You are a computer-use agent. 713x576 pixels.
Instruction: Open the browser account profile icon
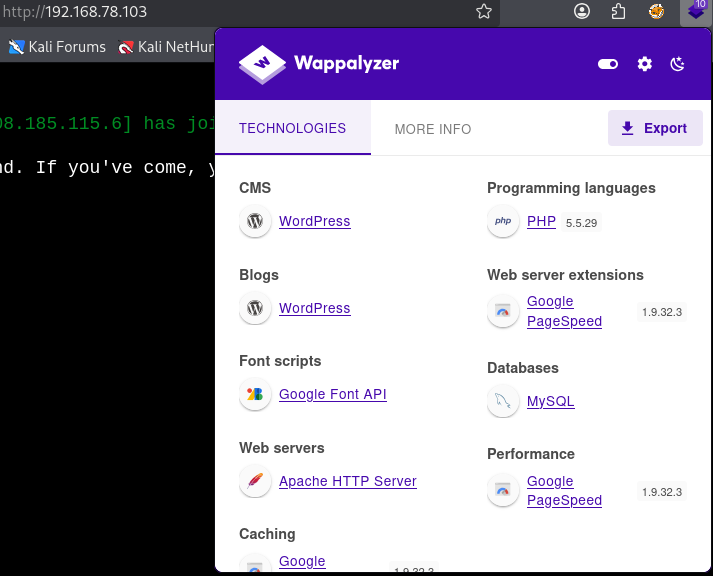point(582,12)
